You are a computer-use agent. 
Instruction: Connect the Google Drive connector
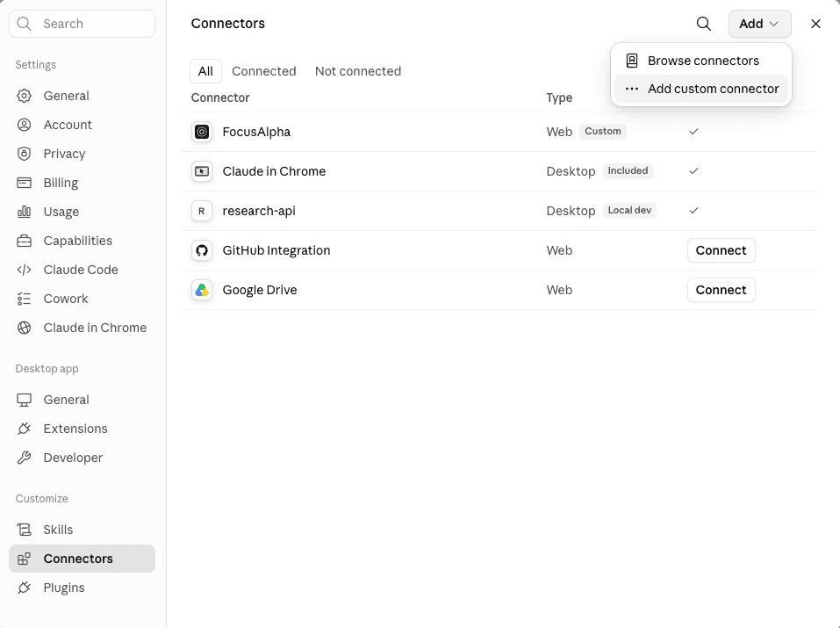[x=722, y=290]
